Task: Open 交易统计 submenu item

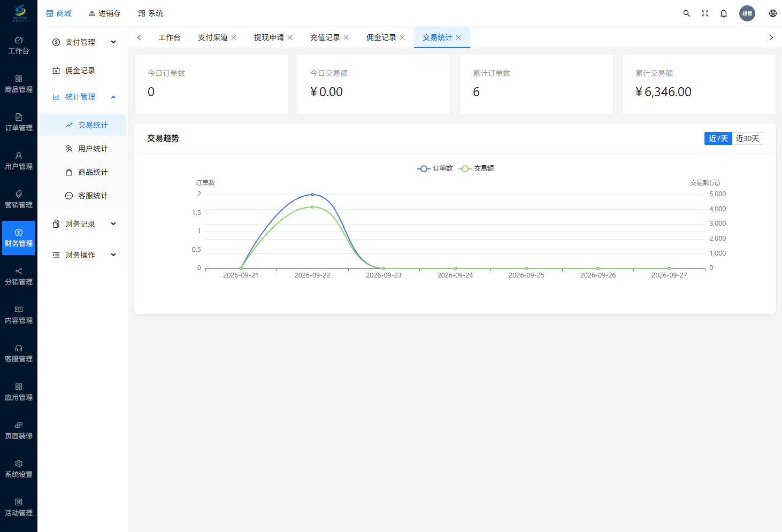Action: pyautogui.click(x=82, y=125)
